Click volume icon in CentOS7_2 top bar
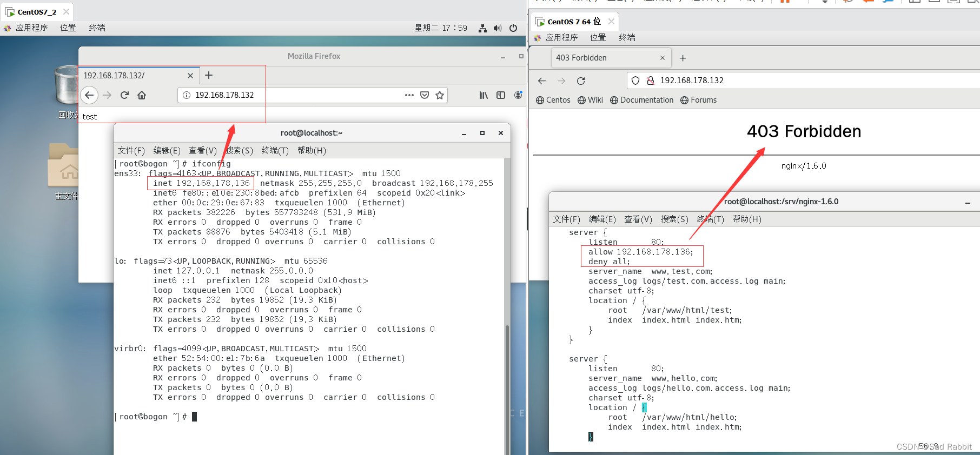 coord(498,28)
